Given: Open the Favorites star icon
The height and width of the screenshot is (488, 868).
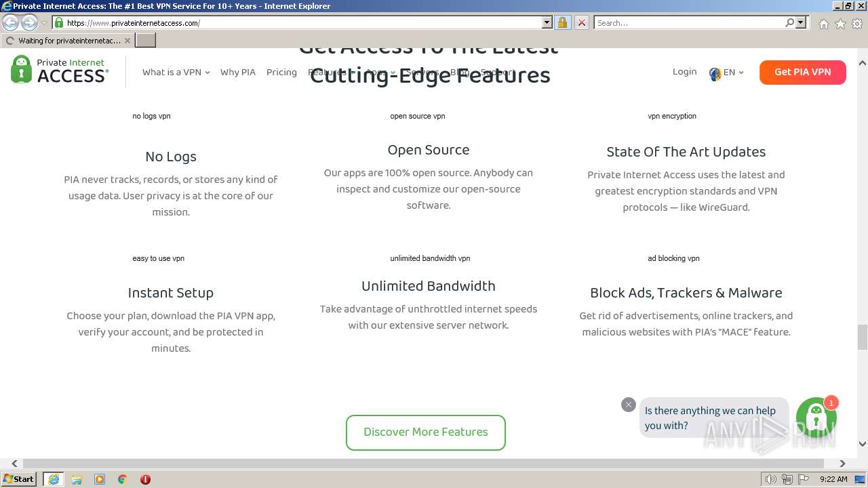Looking at the screenshot, I should click(x=840, y=24).
